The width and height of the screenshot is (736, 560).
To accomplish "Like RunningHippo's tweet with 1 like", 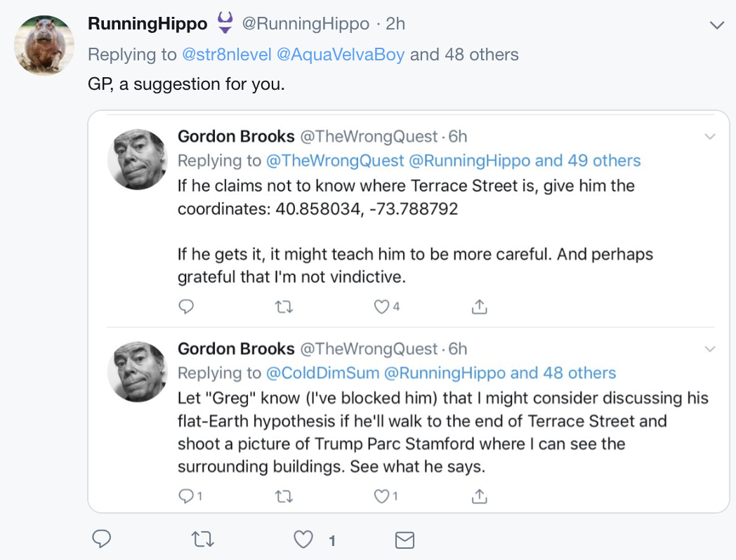I will coord(303,539).
